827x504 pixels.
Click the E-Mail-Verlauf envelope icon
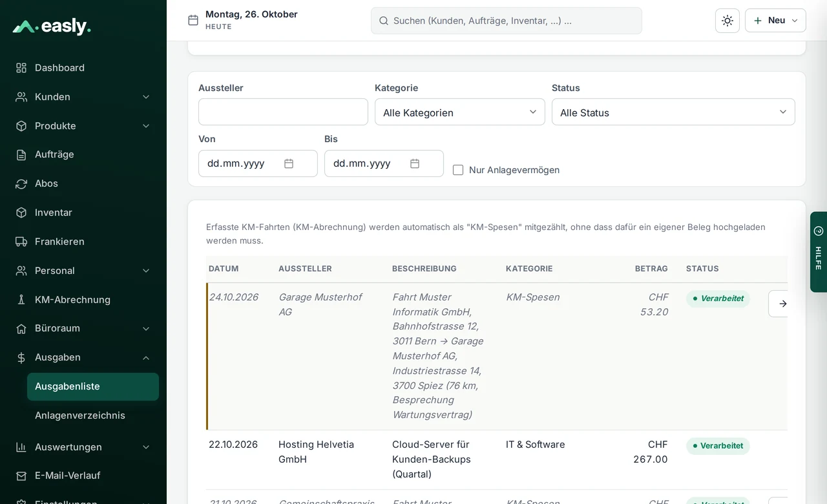point(21,476)
